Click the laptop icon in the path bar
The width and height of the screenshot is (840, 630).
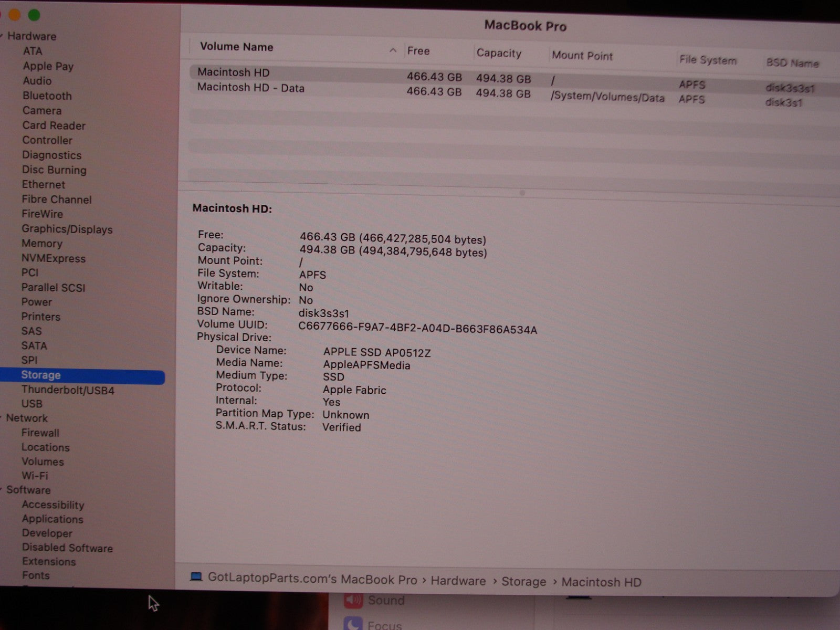coord(196,576)
